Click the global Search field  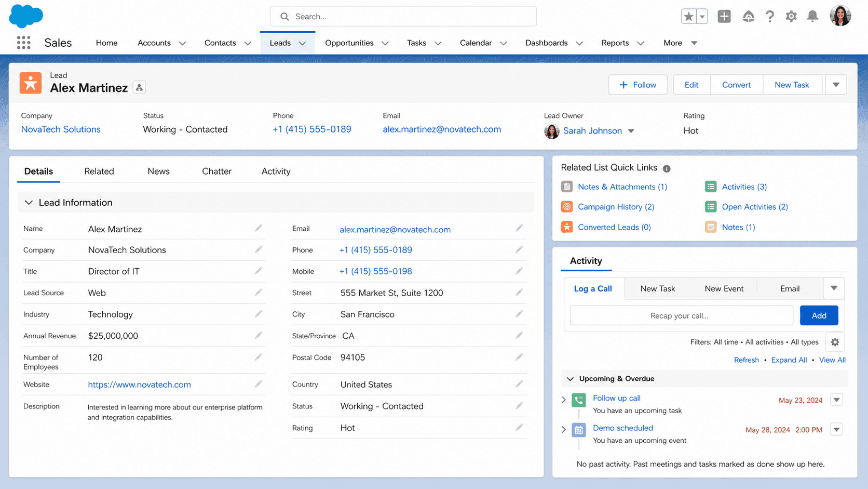click(x=403, y=17)
